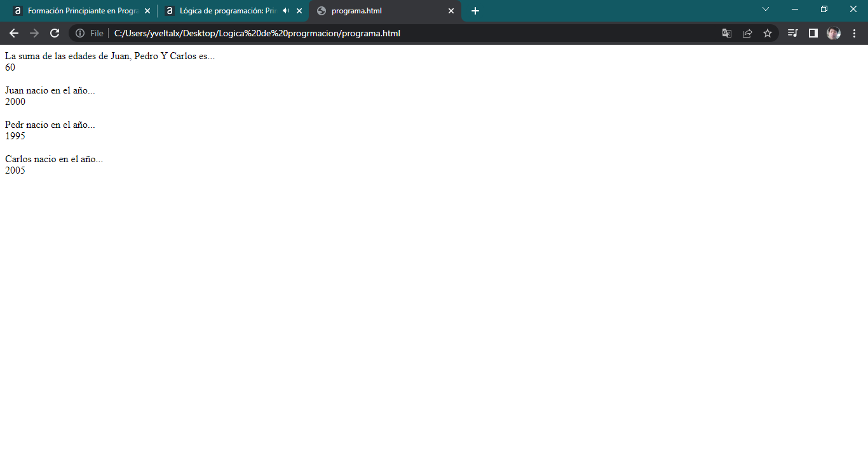Click the globe favicon of programa.html tab
Viewport: 868px width, 463px height.
pyautogui.click(x=321, y=11)
